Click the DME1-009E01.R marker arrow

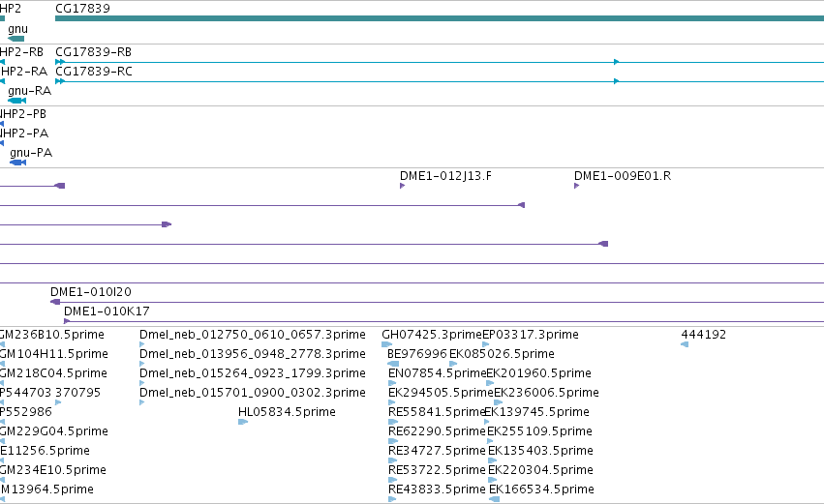[x=576, y=186]
